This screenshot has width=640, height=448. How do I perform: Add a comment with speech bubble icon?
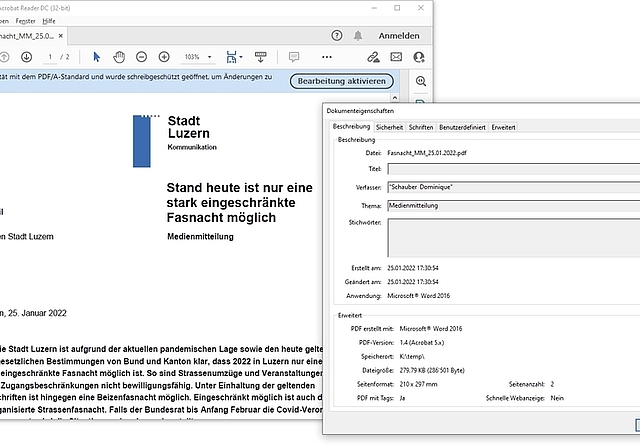click(293, 57)
